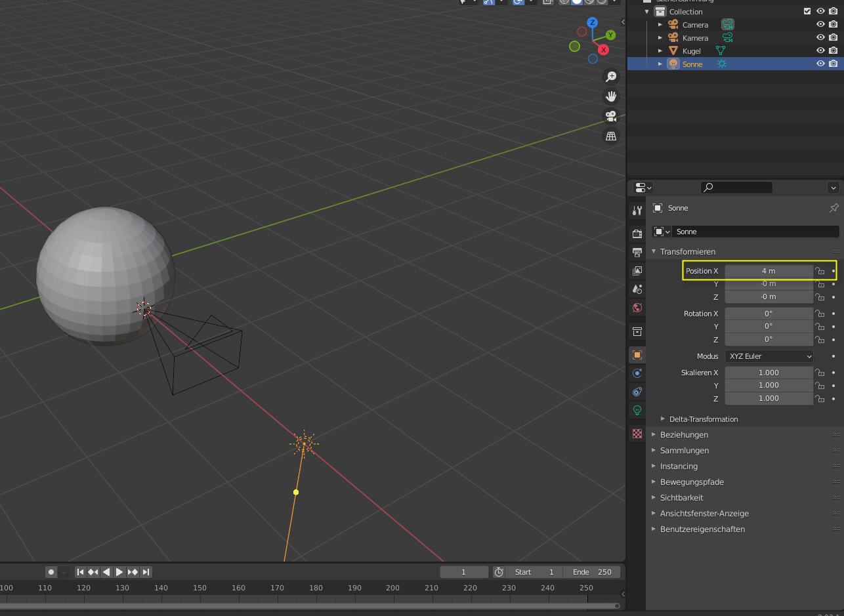Lock the Position X value

coord(820,271)
